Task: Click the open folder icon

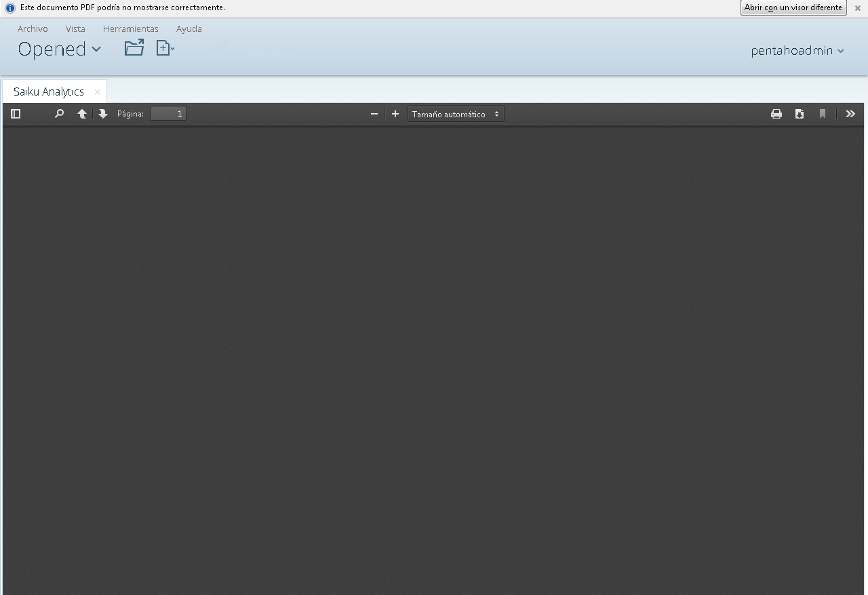Action: click(x=134, y=47)
